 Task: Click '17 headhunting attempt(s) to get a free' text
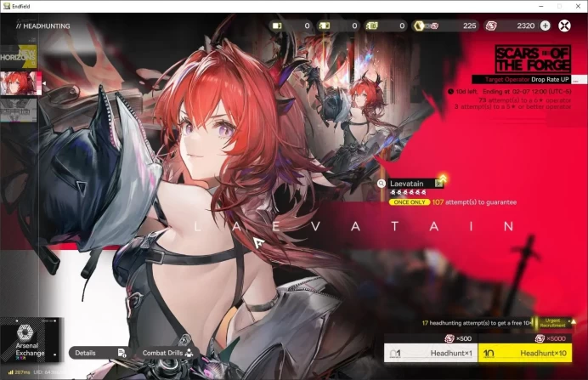[476, 323]
